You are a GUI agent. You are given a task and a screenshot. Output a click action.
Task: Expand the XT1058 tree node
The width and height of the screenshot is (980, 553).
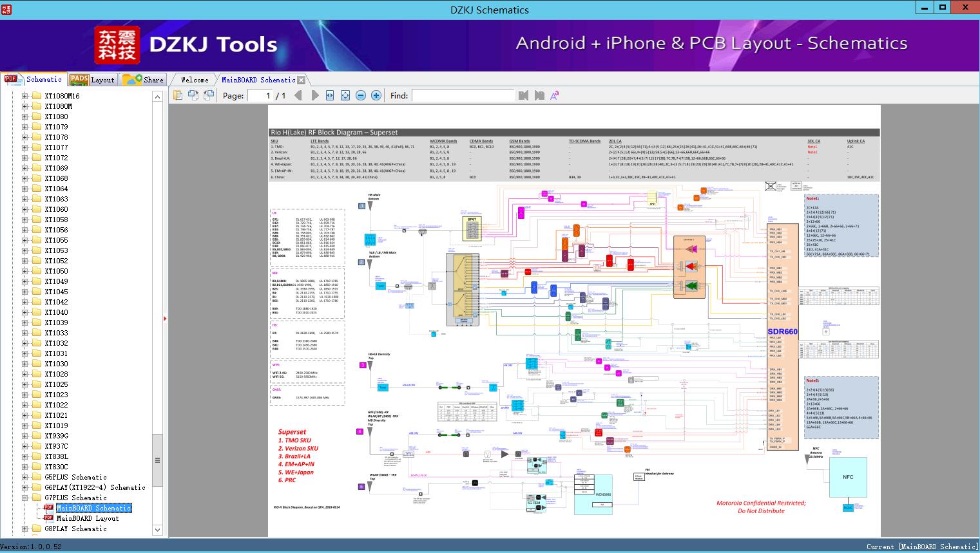click(25, 220)
